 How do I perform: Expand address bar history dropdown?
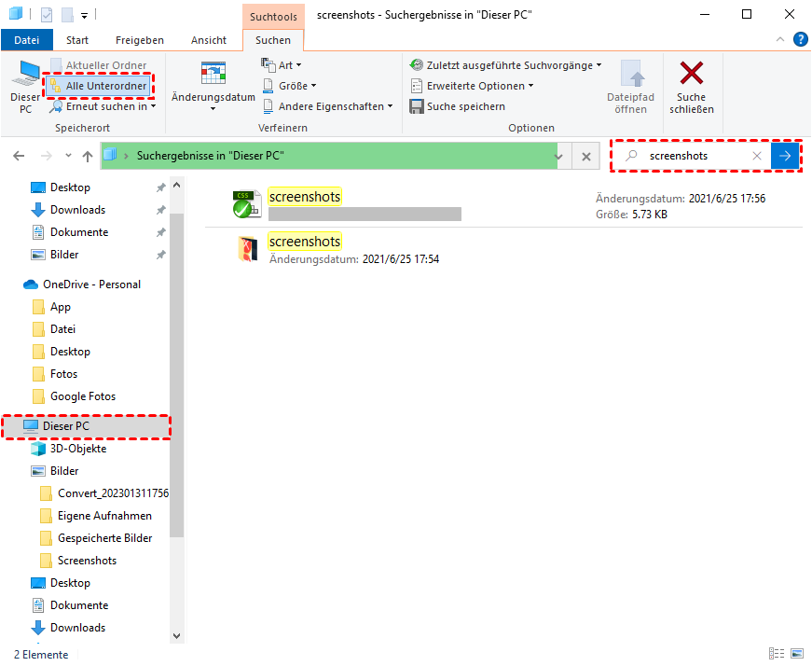tap(558, 156)
